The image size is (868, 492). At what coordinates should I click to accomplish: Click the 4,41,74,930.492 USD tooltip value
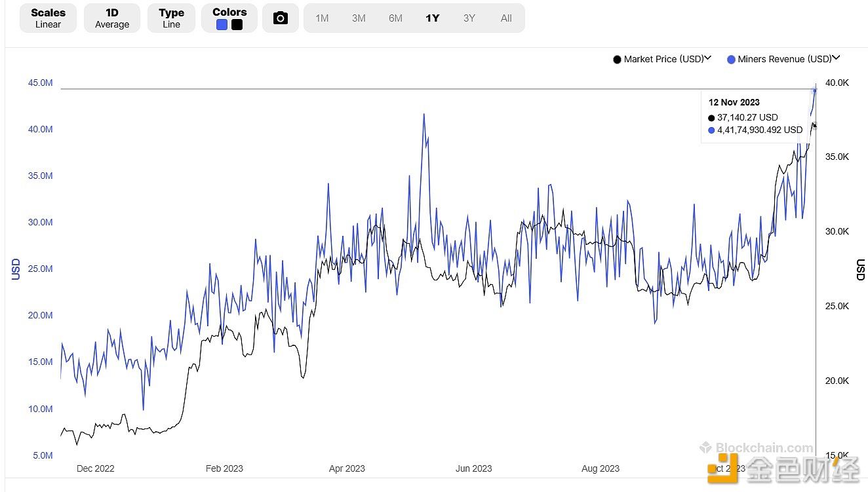(760, 130)
